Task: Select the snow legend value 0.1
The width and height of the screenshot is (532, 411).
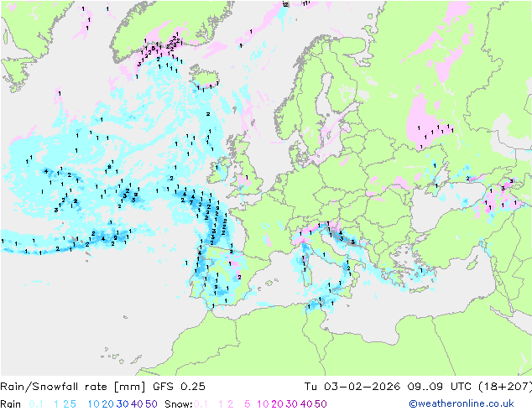Action: click(x=201, y=404)
